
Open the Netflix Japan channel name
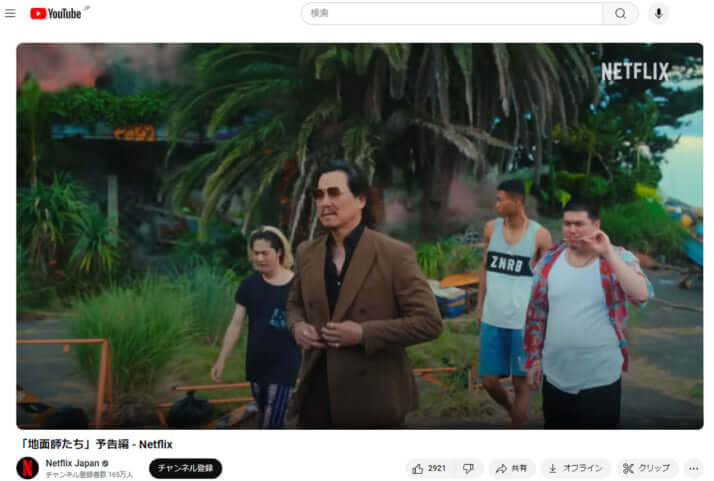coord(72,463)
